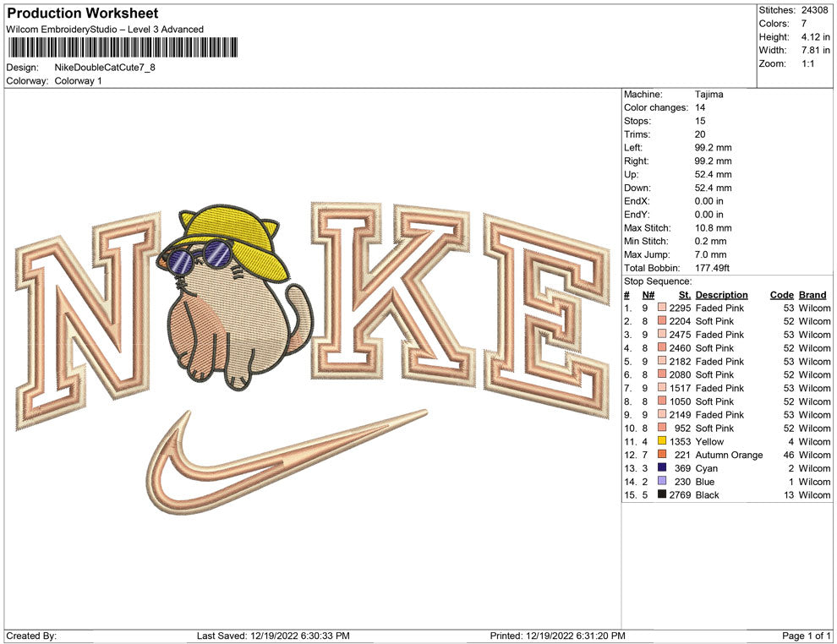This screenshot has width=837, height=644.
Task: Click the embroidered letter E
Action: point(547,316)
